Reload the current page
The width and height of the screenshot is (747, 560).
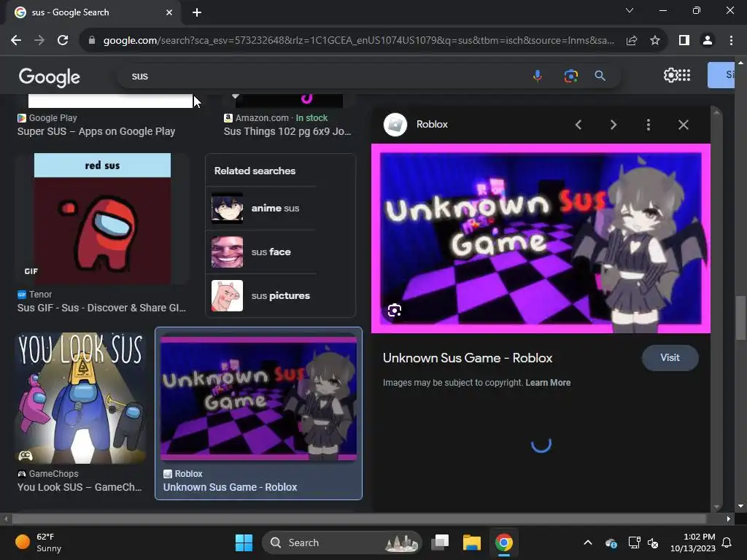click(63, 41)
